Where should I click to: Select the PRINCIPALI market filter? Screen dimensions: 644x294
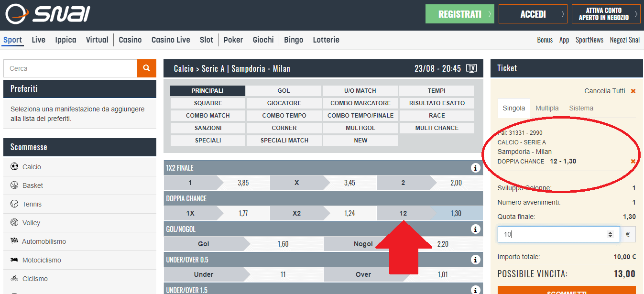point(207,91)
